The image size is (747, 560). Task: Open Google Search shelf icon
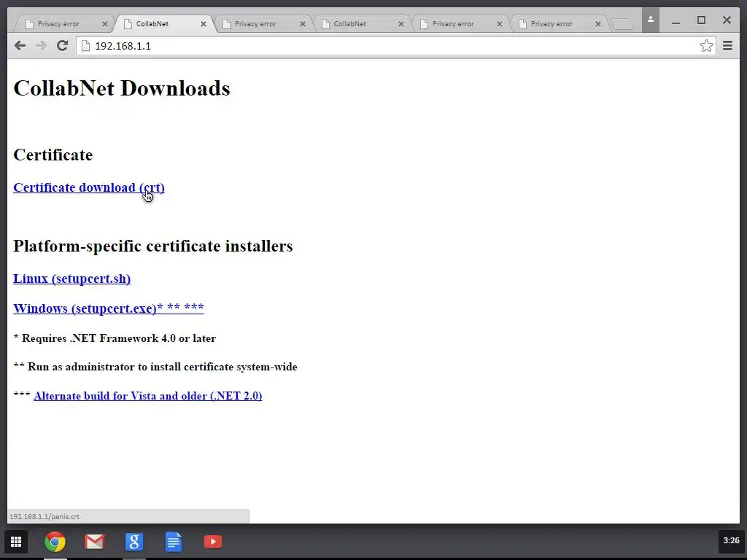click(134, 542)
